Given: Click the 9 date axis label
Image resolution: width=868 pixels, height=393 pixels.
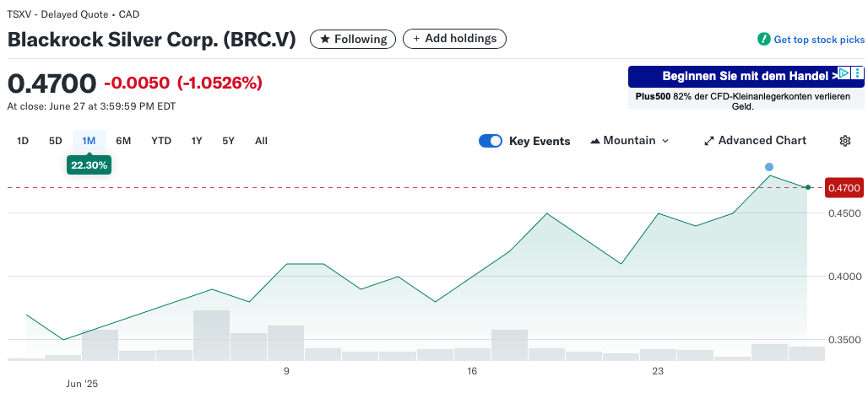Looking at the screenshot, I should tap(286, 371).
